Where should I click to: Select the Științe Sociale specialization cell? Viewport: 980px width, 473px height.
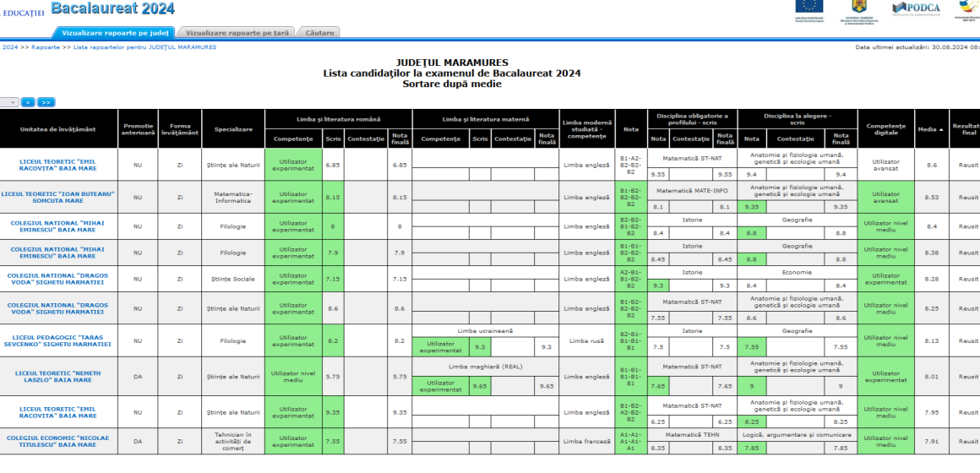(234, 279)
